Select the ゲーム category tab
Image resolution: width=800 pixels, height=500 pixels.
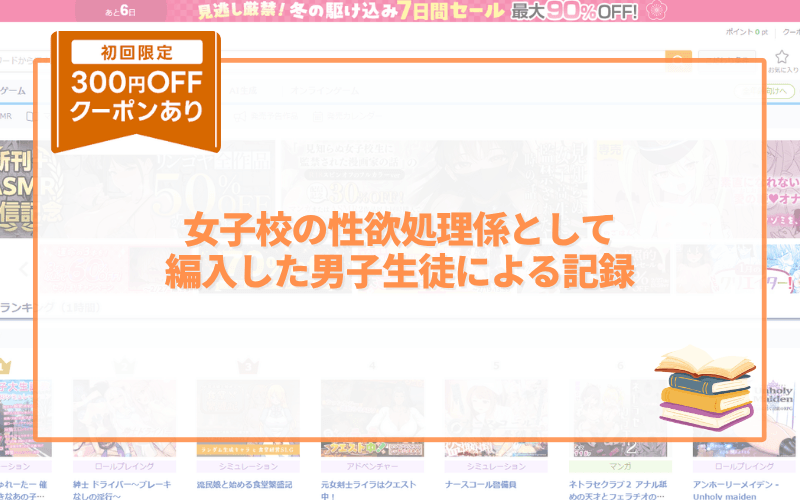click(x=13, y=91)
